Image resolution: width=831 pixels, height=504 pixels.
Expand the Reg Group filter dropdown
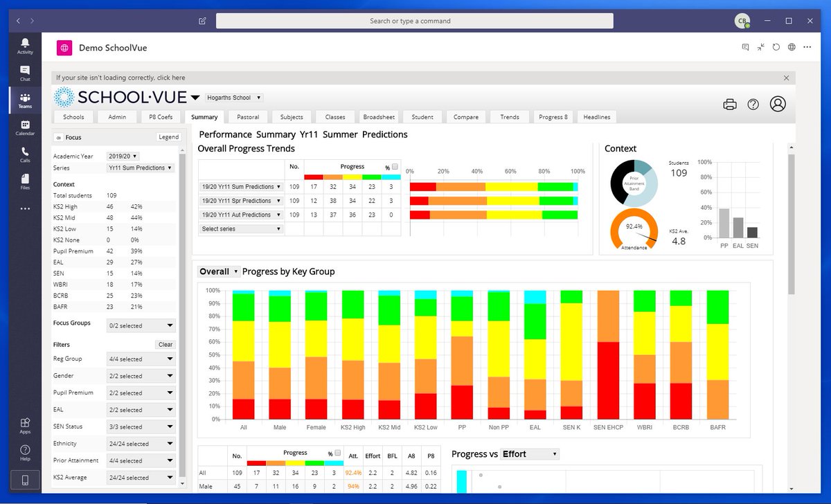point(141,359)
